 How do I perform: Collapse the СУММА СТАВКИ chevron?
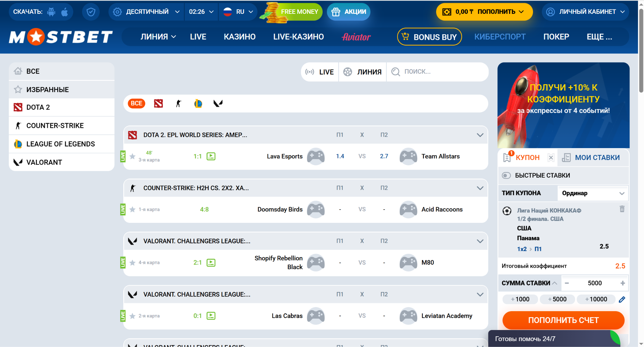(555, 283)
